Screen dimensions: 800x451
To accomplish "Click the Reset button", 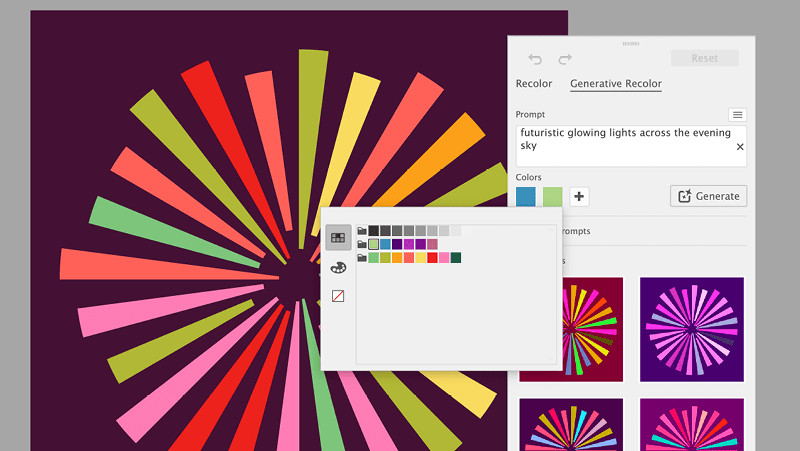I will click(705, 58).
